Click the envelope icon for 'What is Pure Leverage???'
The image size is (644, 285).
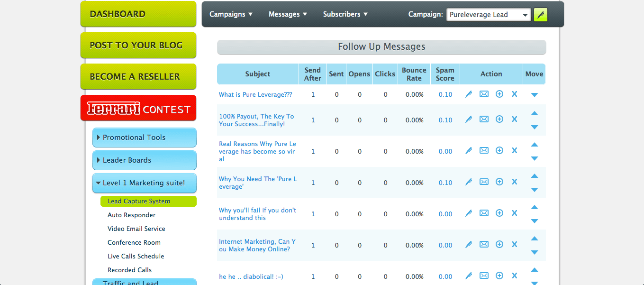484,94
